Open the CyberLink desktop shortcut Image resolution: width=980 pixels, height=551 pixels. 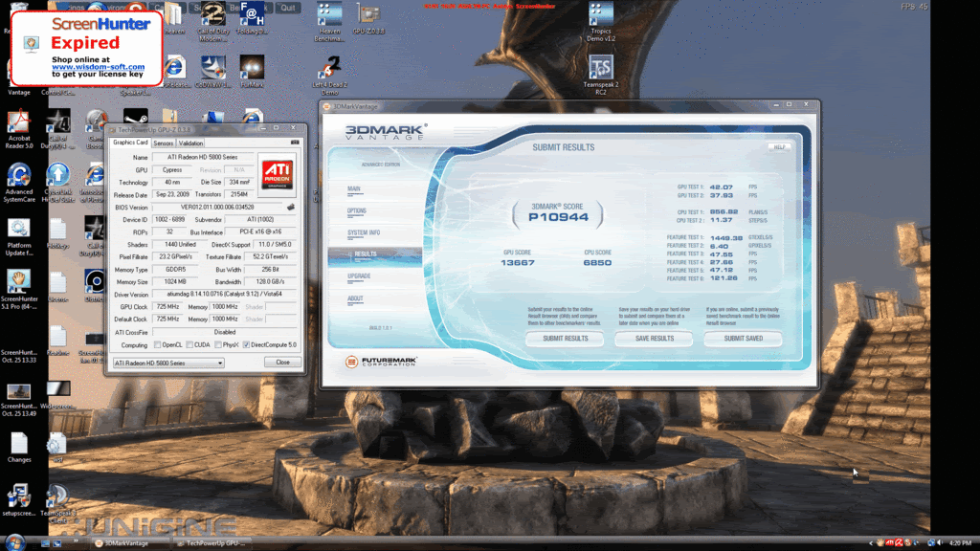[57, 183]
